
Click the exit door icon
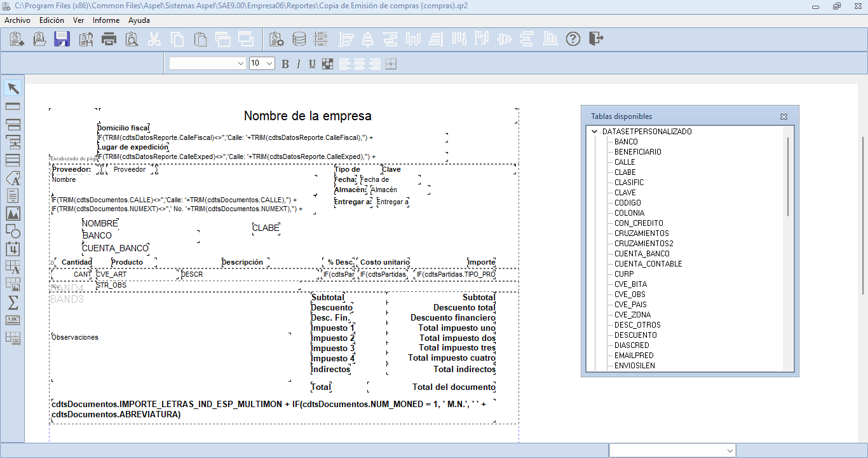coord(595,39)
